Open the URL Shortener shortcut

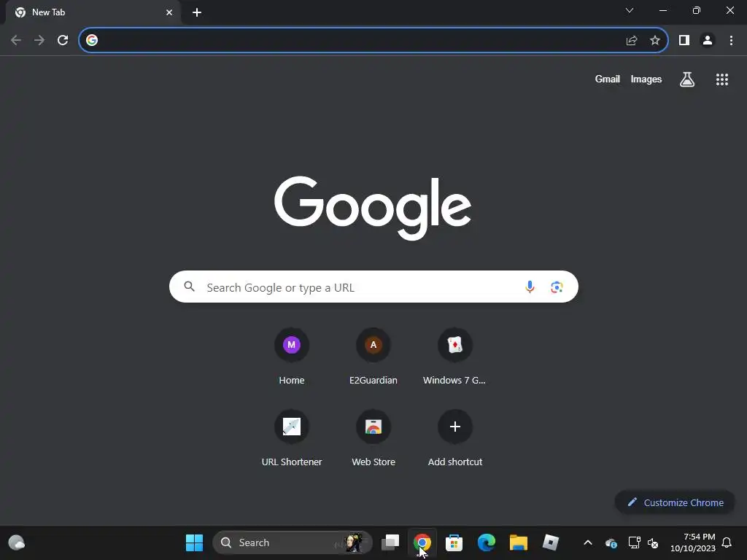(292, 437)
